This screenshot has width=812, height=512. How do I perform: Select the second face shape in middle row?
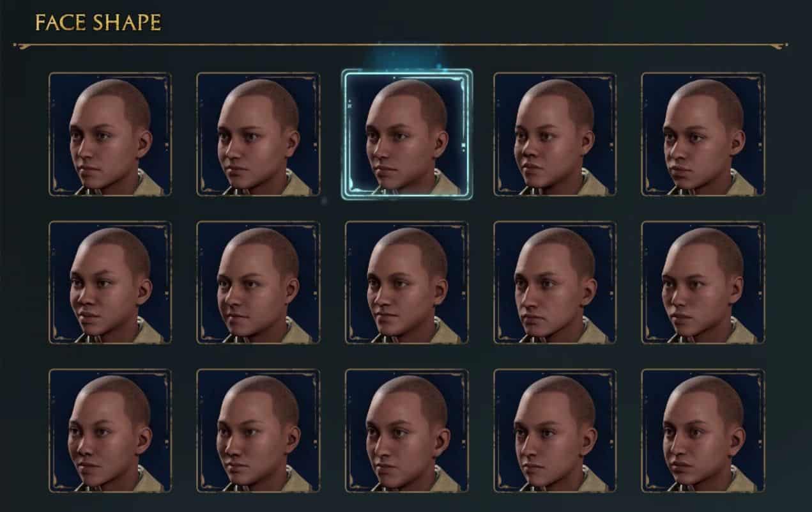(x=258, y=283)
